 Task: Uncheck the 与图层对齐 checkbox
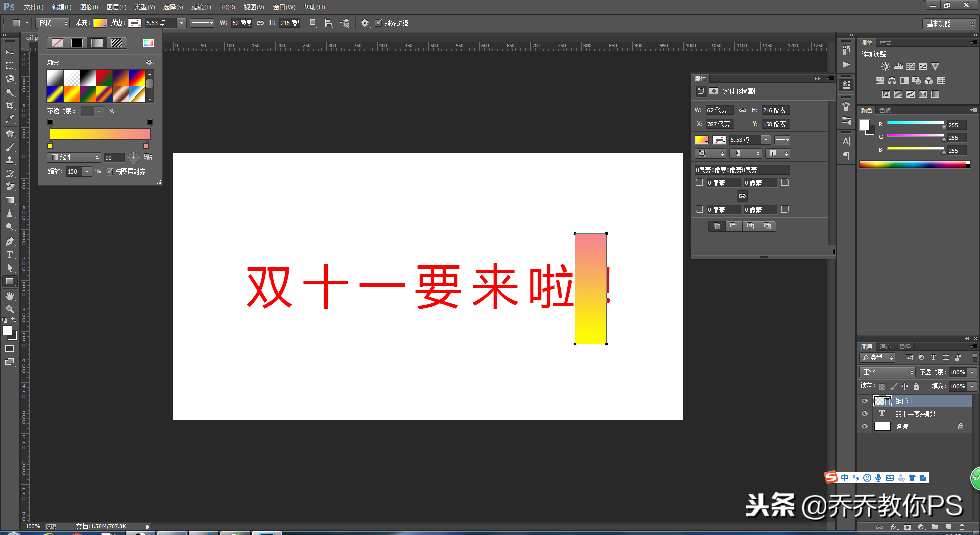(110, 172)
